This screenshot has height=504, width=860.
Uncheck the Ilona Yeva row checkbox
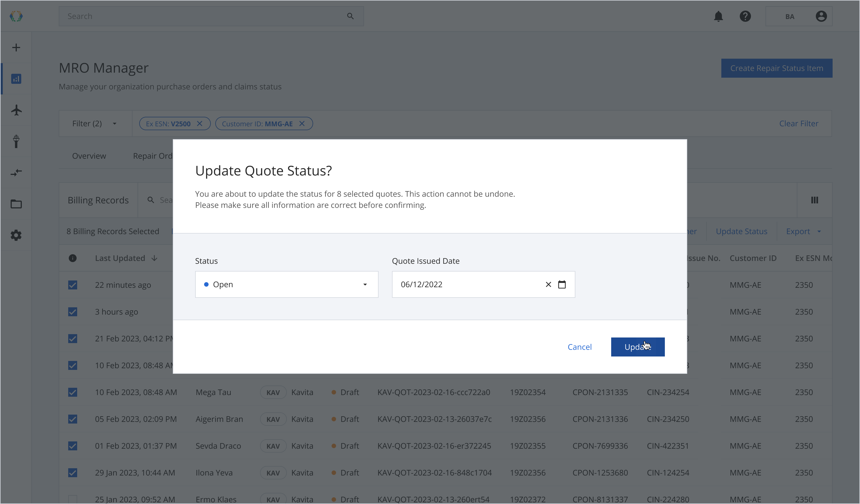[73, 473]
